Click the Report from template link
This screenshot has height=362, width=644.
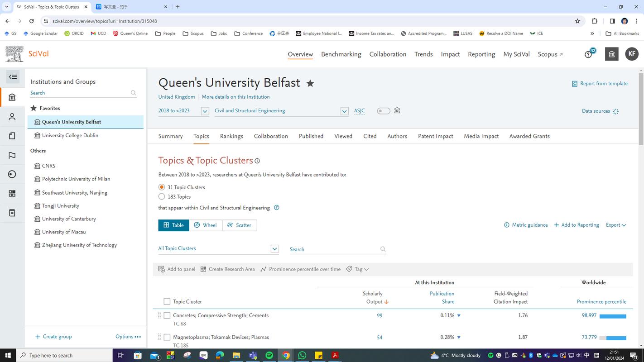pos(600,84)
